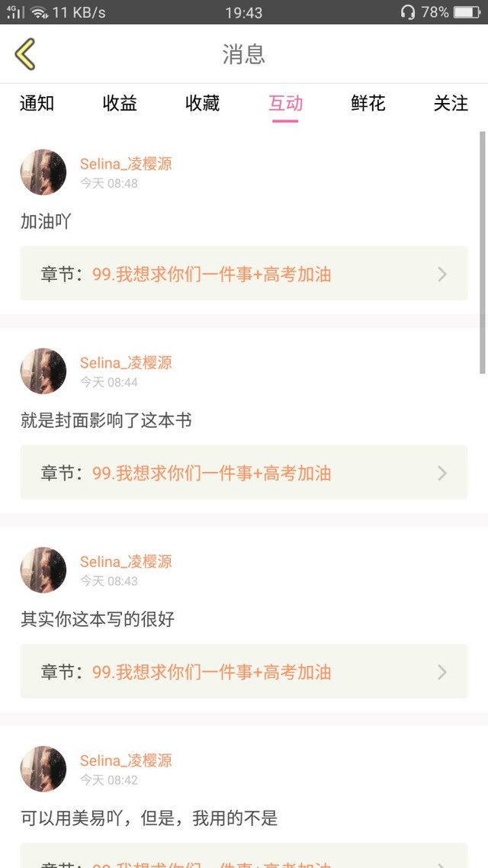Click the vertical scrollbar on the right

pyautogui.click(x=483, y=252)
